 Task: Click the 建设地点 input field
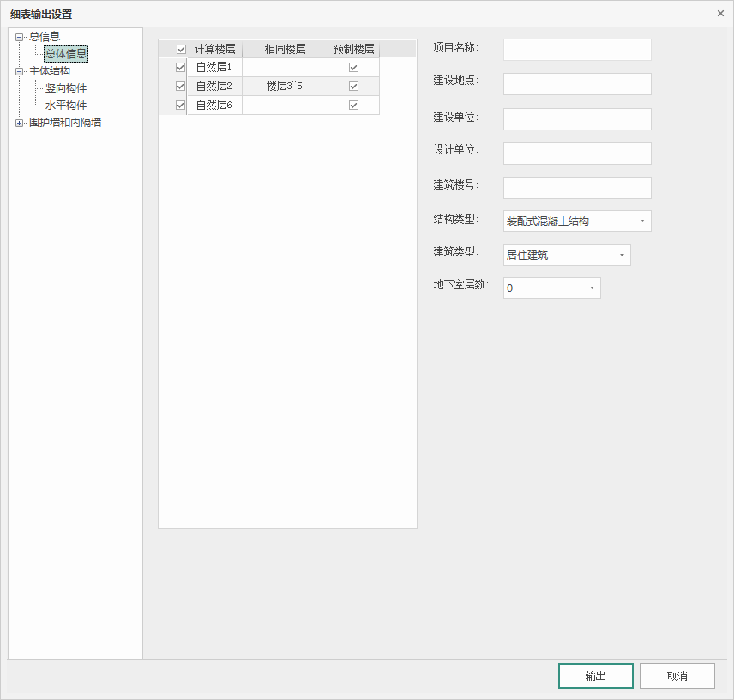click(577, 84)
